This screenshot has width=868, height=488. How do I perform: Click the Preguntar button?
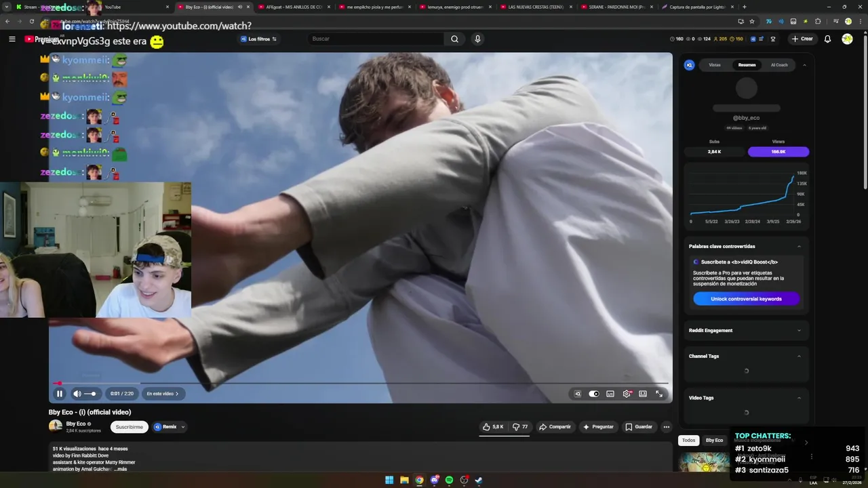pos(598,427)
